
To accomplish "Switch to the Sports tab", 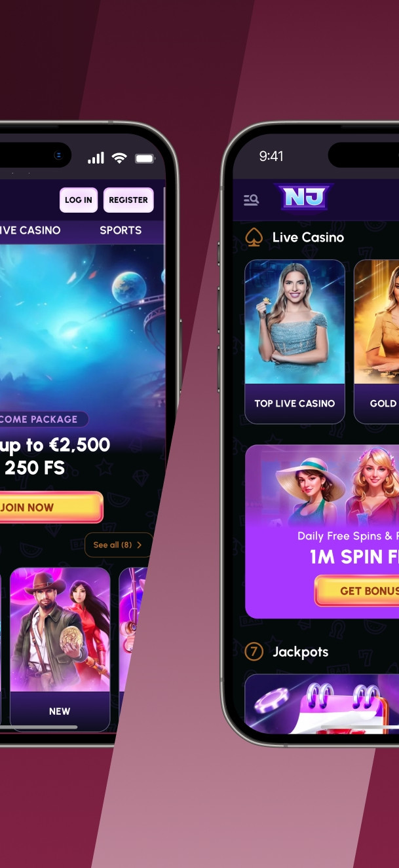I will click(121, 230).
